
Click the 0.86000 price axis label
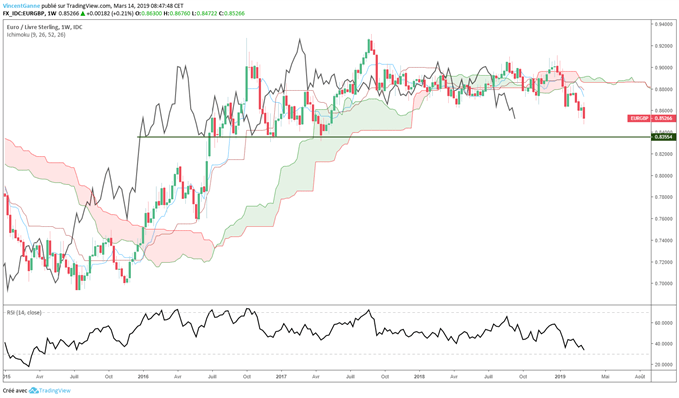coord(665,111)
